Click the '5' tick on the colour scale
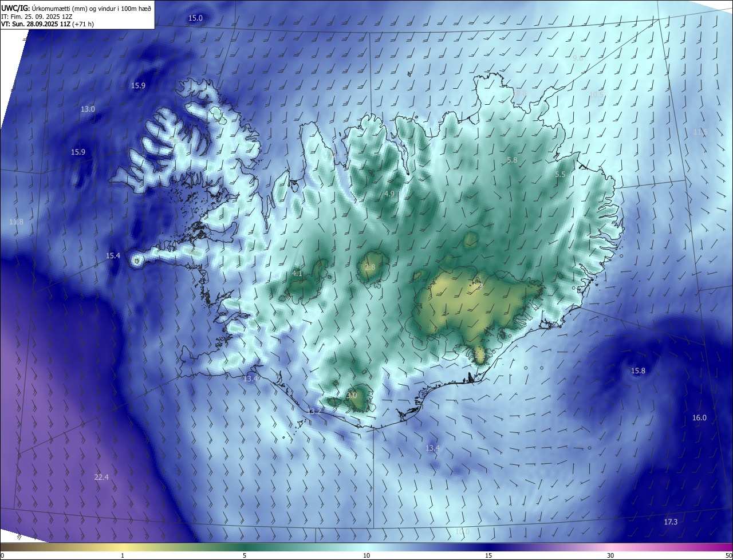The width and height of the screenshot is (733, 560). click(245, 555)
